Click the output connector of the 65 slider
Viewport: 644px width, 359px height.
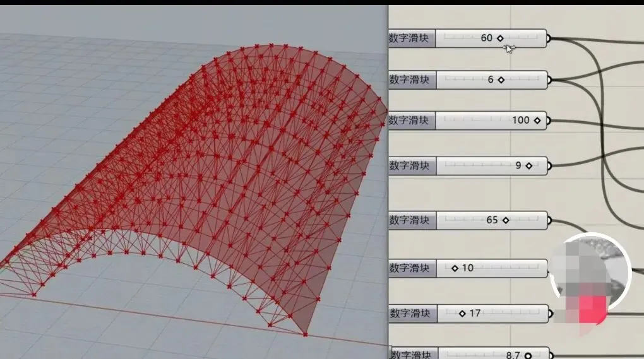(549, 220)
